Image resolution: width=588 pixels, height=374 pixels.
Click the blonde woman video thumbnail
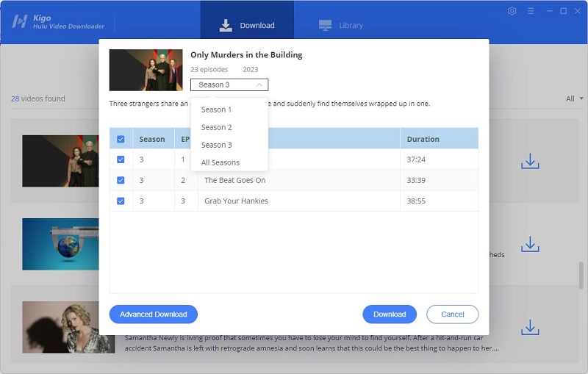pyautogui.click(x=68, y=327)
